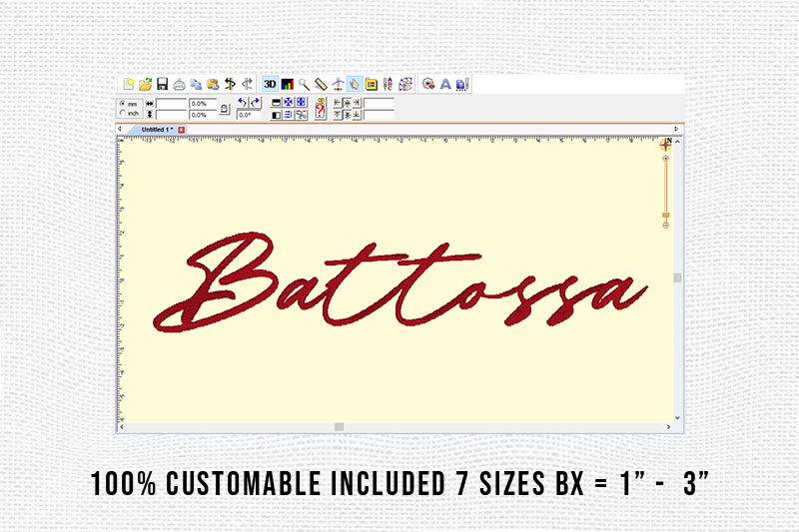
Task: Click the horizontal scrollbar right arrow
Action: coord(668,426)
